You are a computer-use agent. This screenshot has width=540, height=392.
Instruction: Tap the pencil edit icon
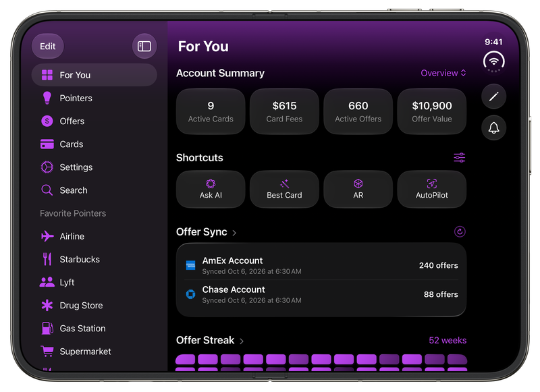coord(493,96)
